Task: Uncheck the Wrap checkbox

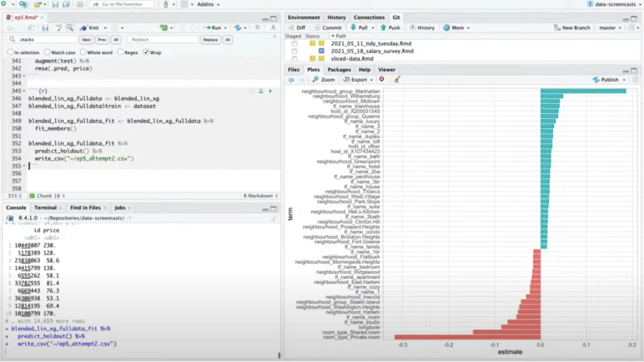Action: point(146,52)
